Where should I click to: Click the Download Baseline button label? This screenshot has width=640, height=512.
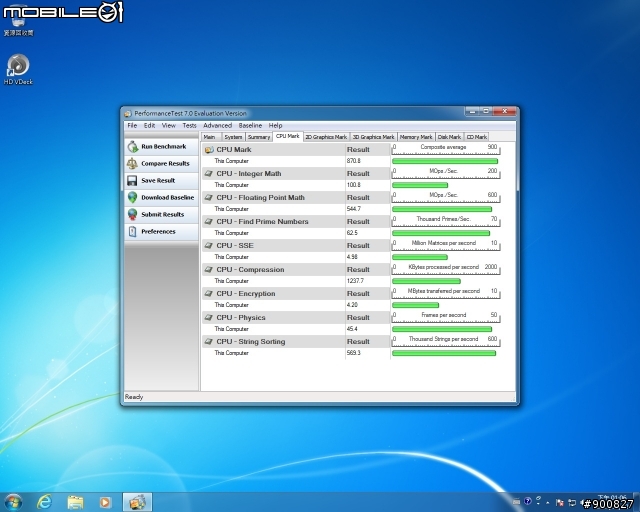point(168,197)
